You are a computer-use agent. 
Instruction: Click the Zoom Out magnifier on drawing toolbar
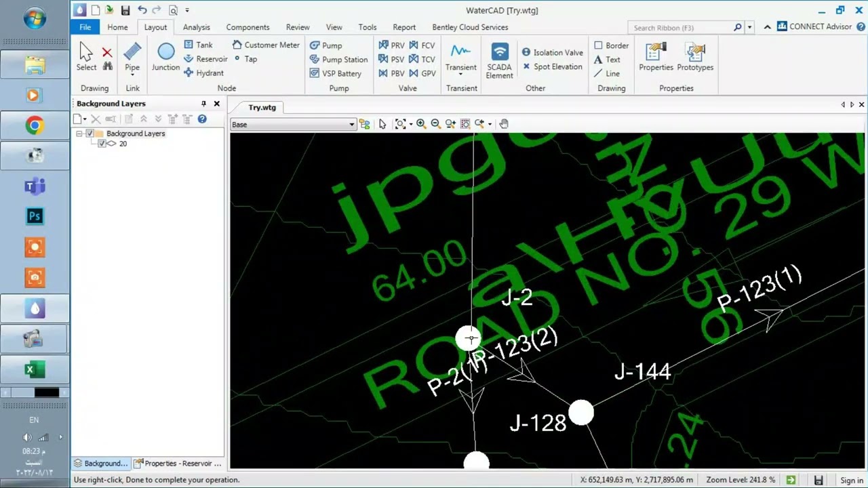435,124
